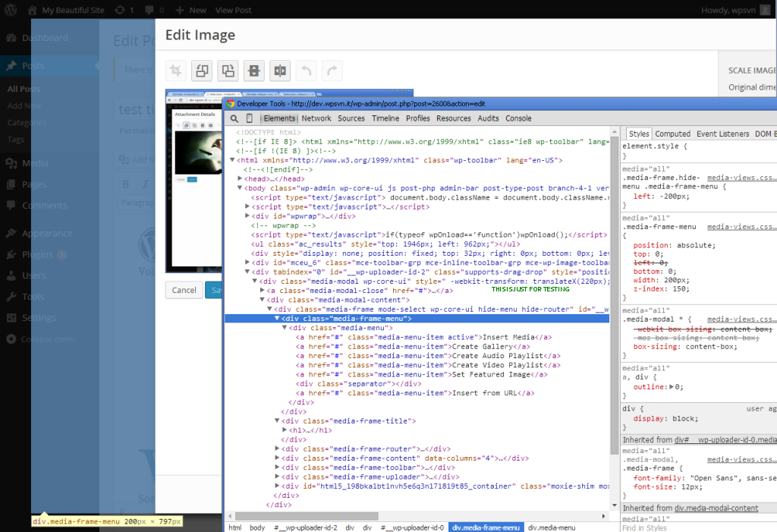The height and width of the screenshot is (532, 777).
Task: Toggle DevTools device mode phone icon
Action: tap(249, 118)
